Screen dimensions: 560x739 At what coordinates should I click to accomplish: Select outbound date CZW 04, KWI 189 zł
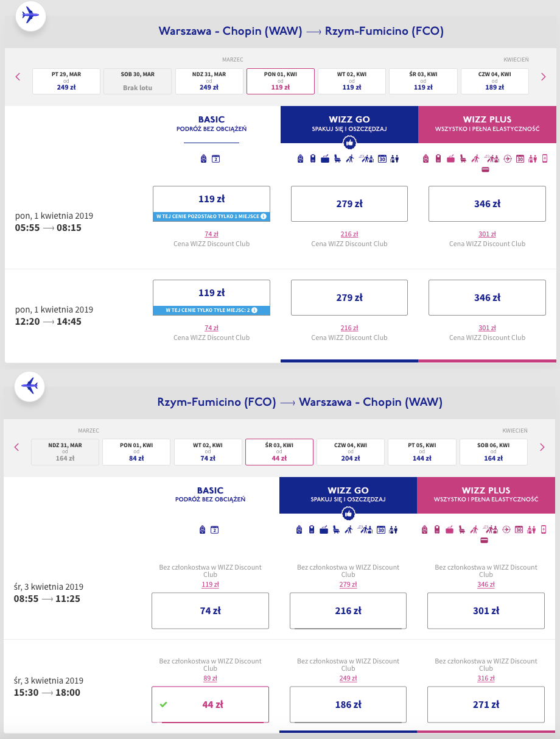[x=494, y=81]
